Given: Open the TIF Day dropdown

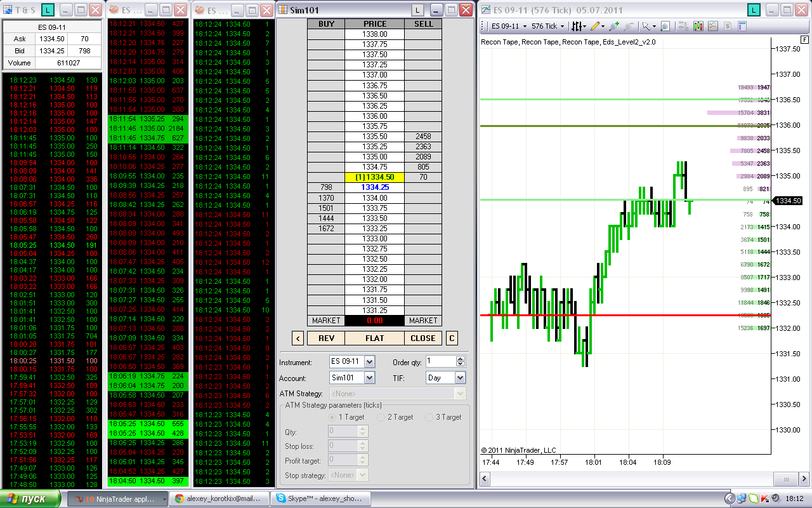Looking at the screenshot, I should 446,377.
